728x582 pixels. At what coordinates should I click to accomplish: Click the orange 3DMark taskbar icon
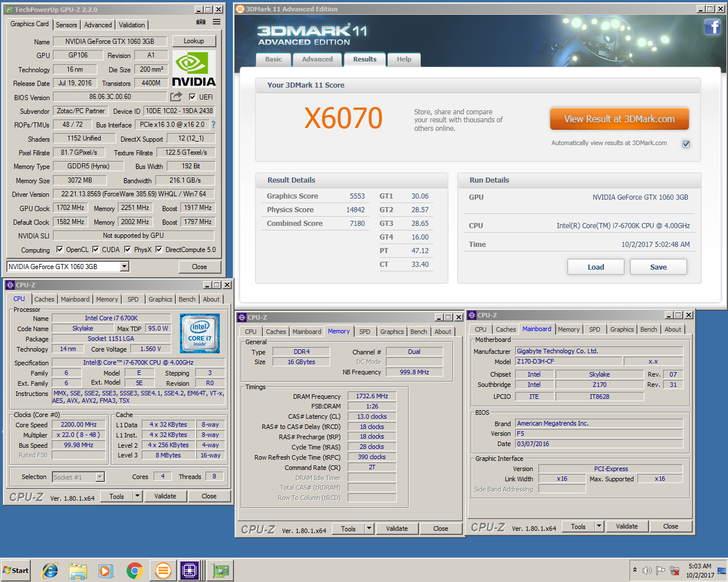click(x=163, y=571)
